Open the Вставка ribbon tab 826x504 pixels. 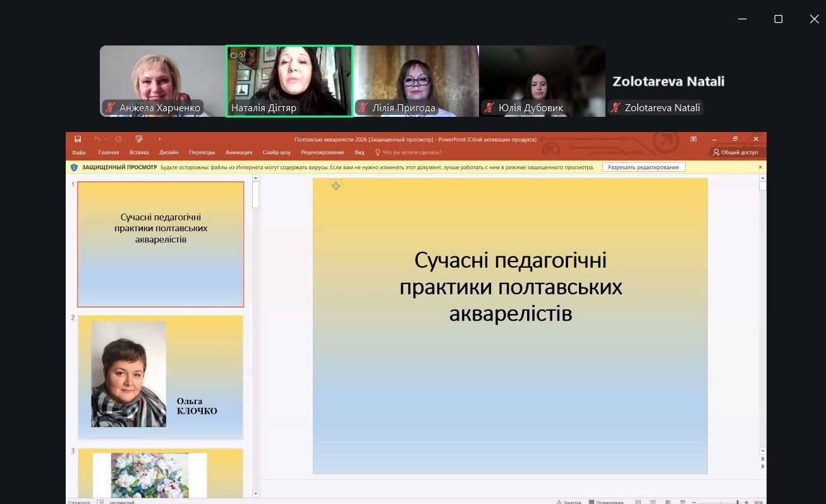tap(139, 152)
